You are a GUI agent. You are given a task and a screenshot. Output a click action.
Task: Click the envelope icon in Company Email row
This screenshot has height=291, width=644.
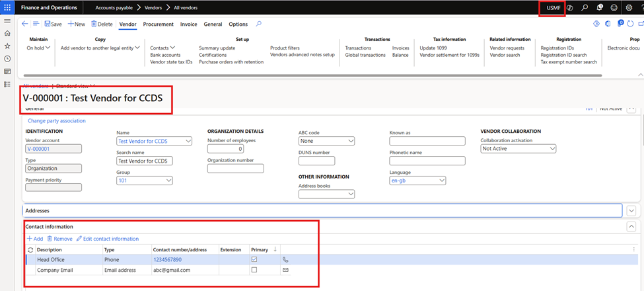(x=285, y=270)
